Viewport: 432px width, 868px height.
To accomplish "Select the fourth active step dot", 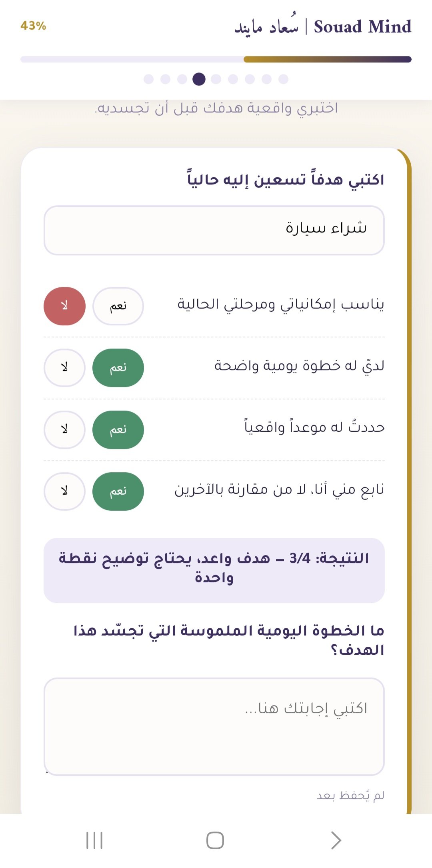I will click(199, 79).
